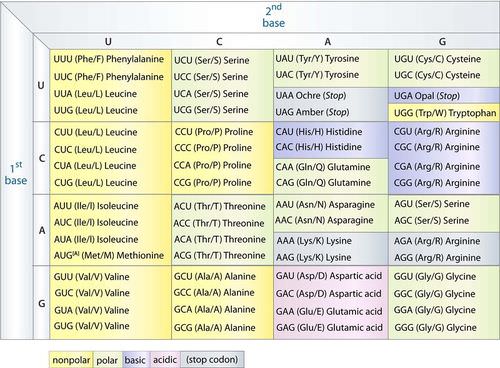Click the (stop codon) legend swatch
The width and height of the screenshot is (500, 368).
point(212,360)
